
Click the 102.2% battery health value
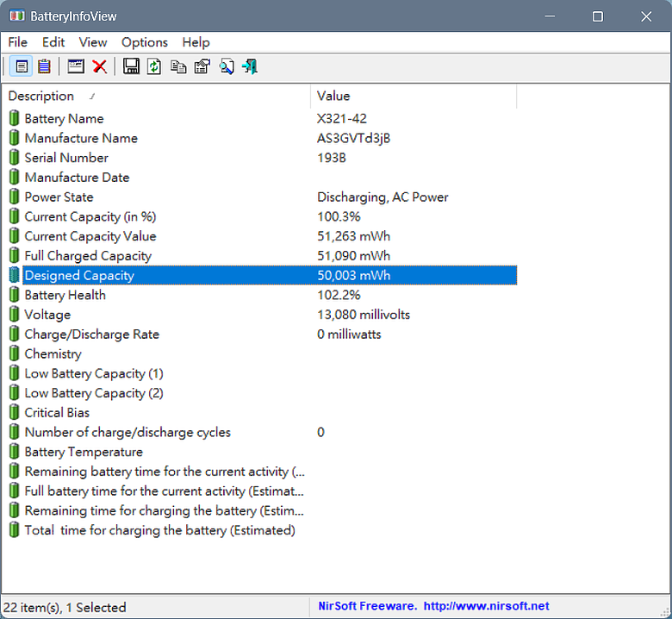point(339,295)
